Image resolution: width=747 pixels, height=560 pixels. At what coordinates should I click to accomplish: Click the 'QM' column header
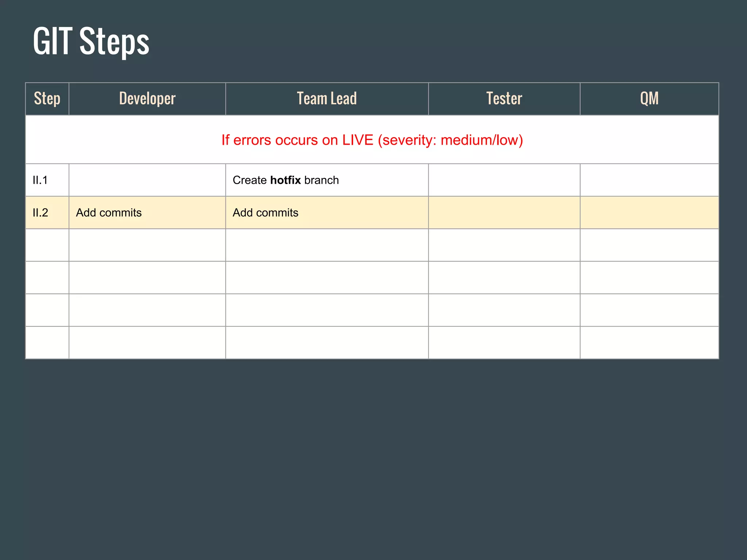coord(649,99)
